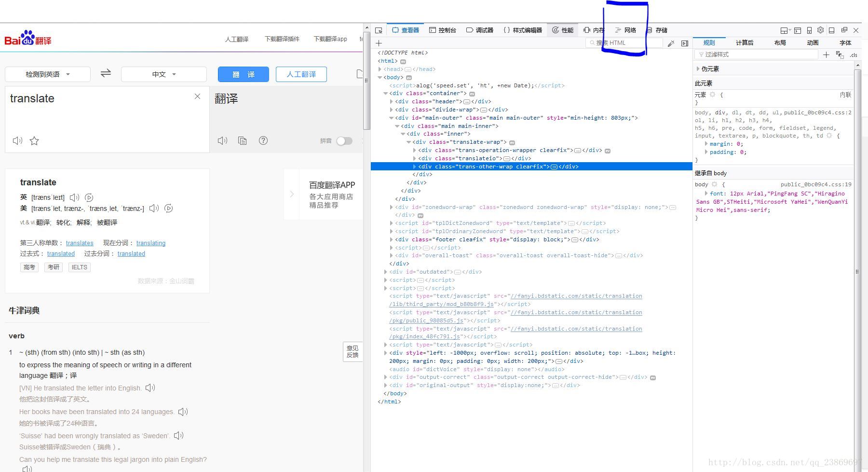Open the 性能 tab
868x472 pixels.
562,30
